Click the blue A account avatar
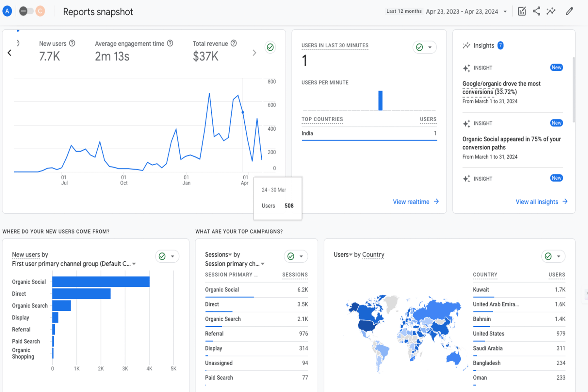Image resolution: width=588 pixels, height=392 pixels. (x=7, y=11)
